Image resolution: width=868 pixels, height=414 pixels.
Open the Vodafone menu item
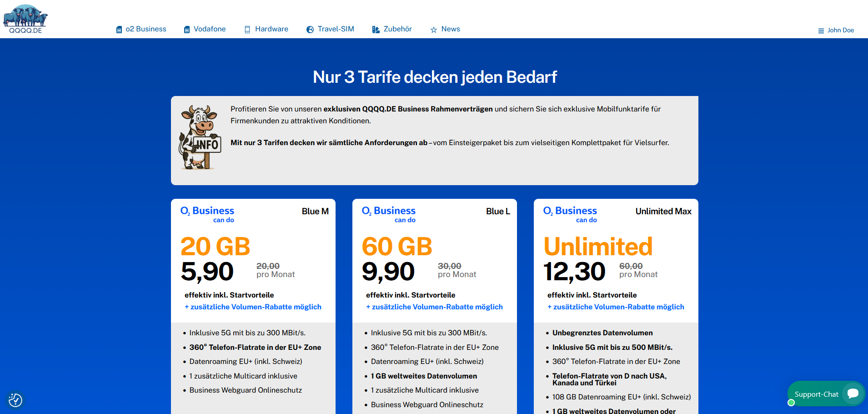coord(210,29)
